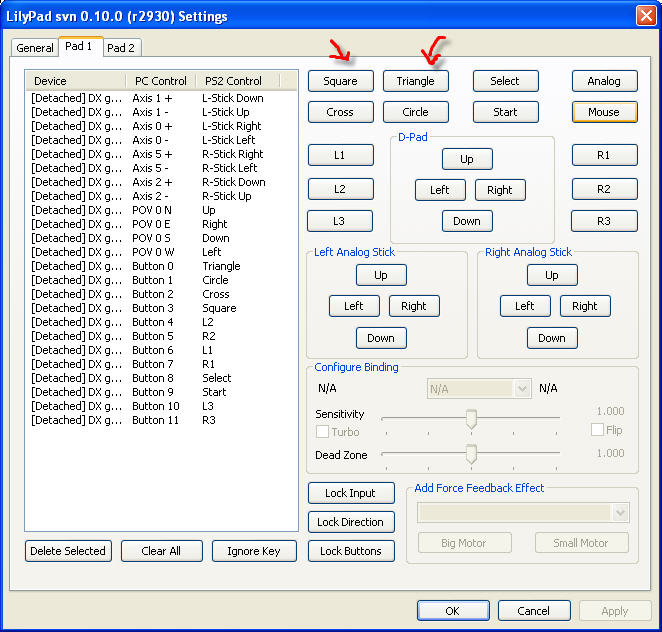Viewport: 662px width, 632px height.
Task: Click the Lock Buttons button
Action: 351,551
